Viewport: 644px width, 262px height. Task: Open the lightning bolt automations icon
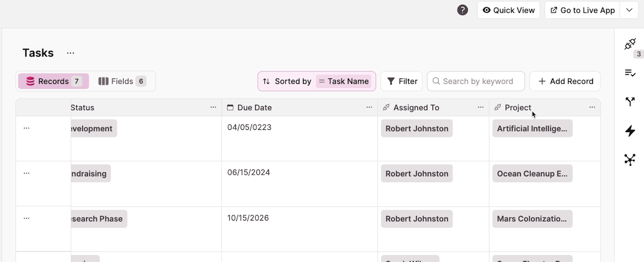(630, 131)
